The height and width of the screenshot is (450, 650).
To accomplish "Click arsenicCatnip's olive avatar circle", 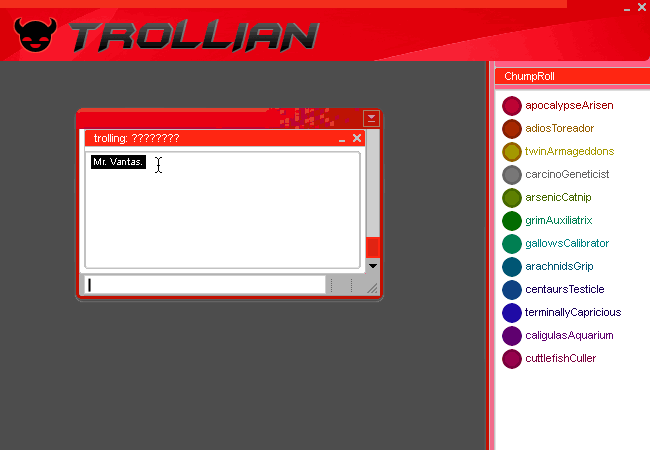I will [512, 197].
